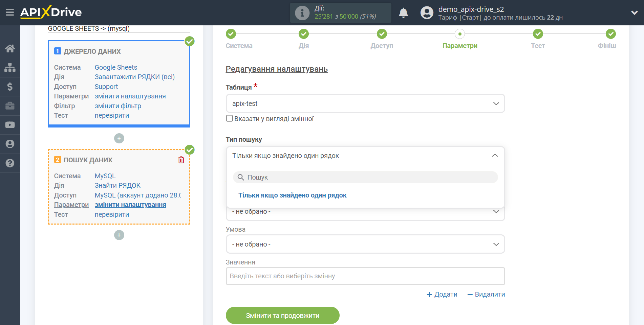Add a step after the data source block
The width and height of the screenshot is (644, 325).
click(x=119, y=138)
